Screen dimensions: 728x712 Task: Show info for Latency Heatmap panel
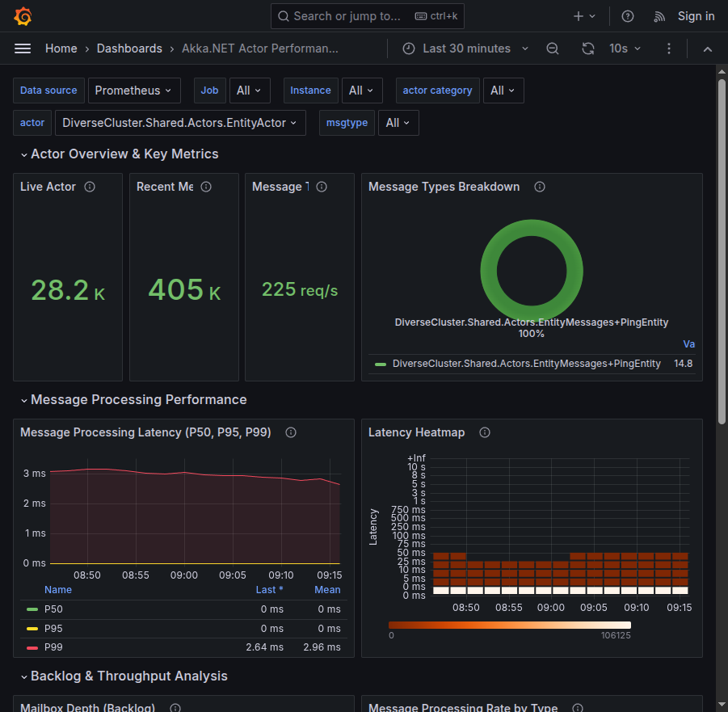click(x=485, y=432)
